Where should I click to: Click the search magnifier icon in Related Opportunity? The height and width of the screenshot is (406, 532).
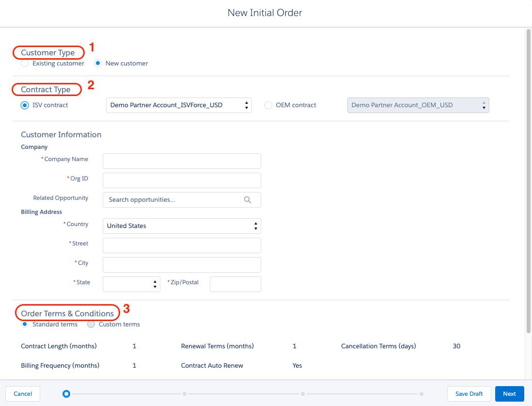click(248, 200)
